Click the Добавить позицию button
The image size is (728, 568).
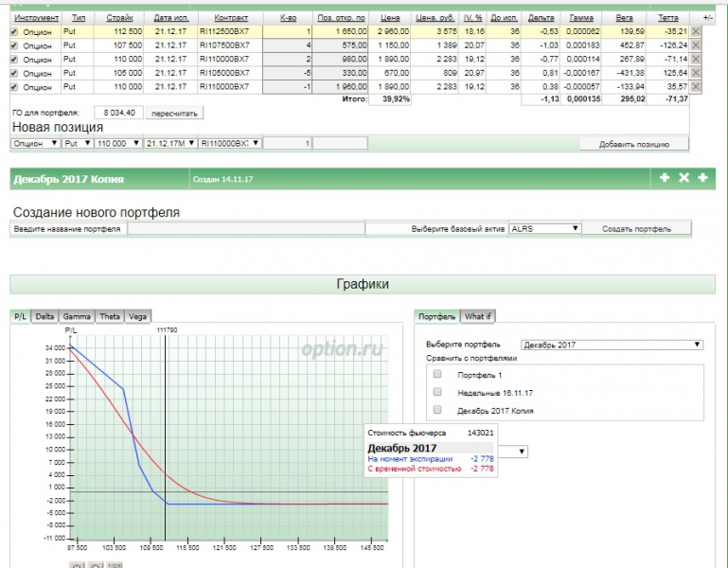coord(633,144)
